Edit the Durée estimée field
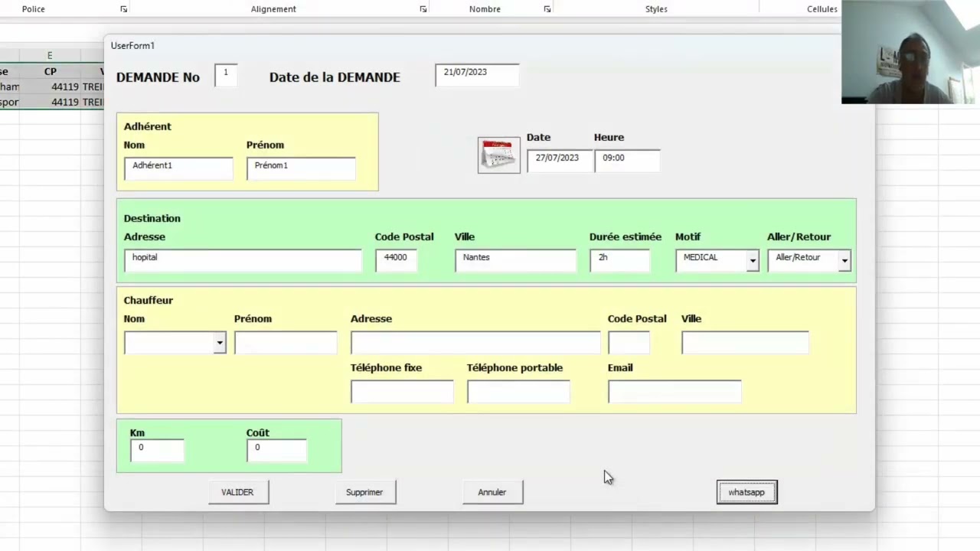The image size is (980, 551). click(x=619, y=260)
